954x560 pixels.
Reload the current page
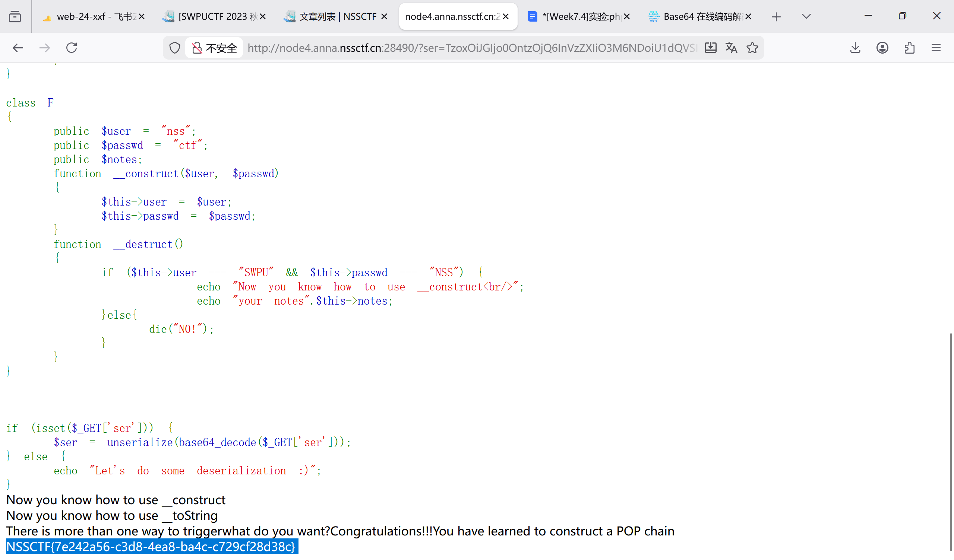(72, 48)
